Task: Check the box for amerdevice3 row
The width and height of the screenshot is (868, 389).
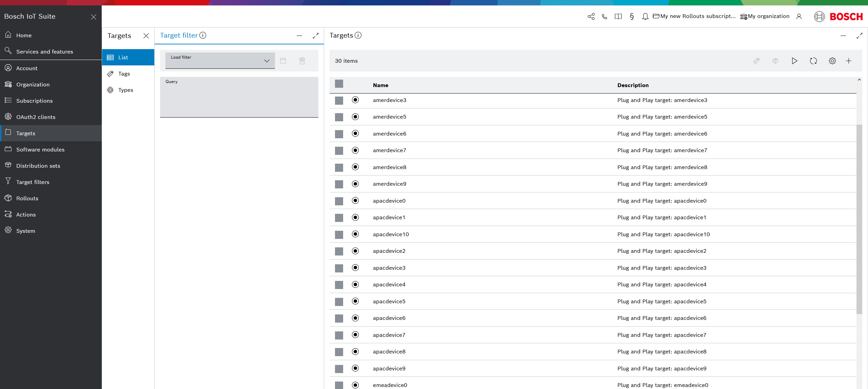Action: coord(339,100)
